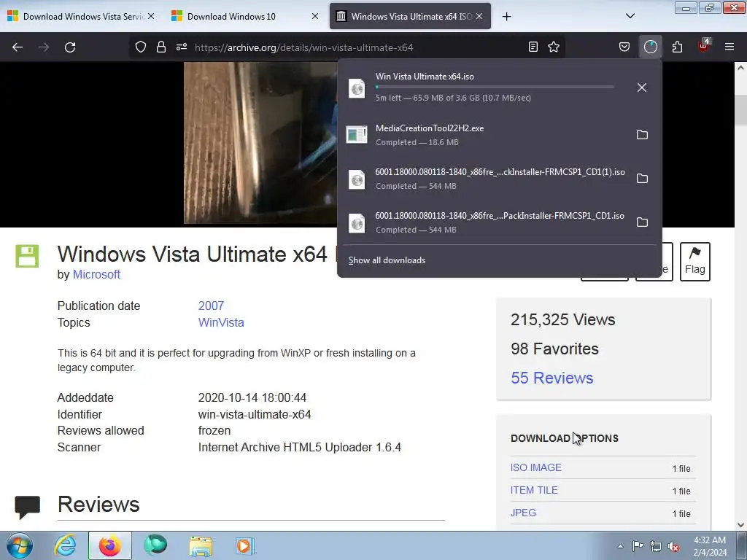The image size is (747, 560).
Task: Open the teal globe browser taskbar icon
Action: click(156, 545)
